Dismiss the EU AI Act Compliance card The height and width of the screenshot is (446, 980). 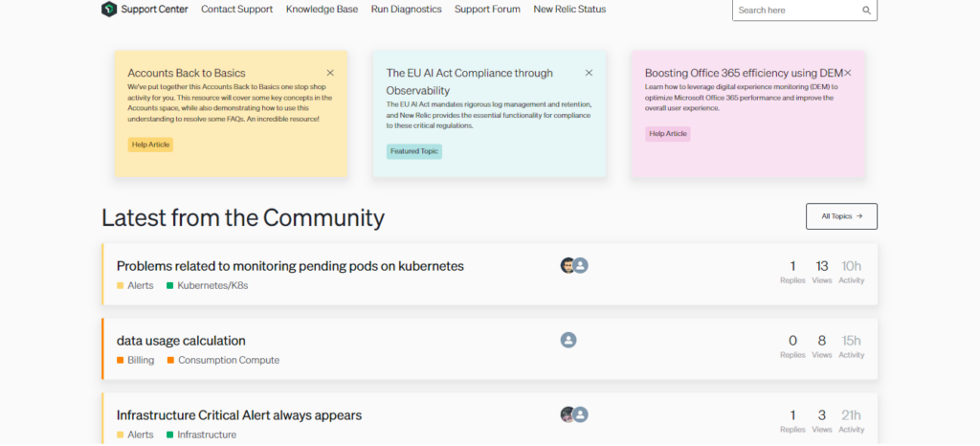click(x=589, y=73)
